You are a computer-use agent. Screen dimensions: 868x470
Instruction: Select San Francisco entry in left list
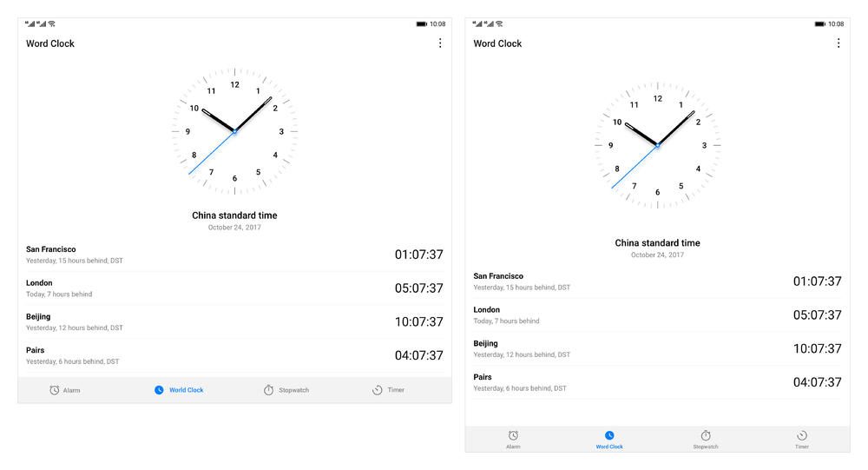tap(234, 255)
